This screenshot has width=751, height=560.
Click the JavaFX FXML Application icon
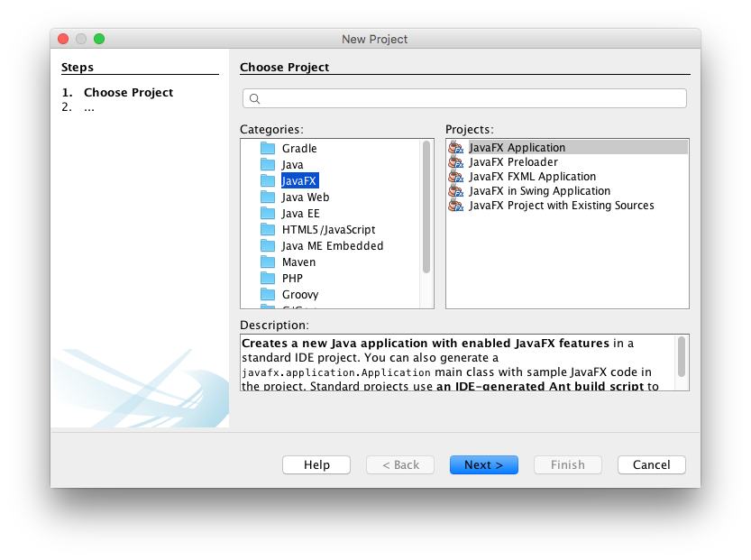click(x=455, y=177)
